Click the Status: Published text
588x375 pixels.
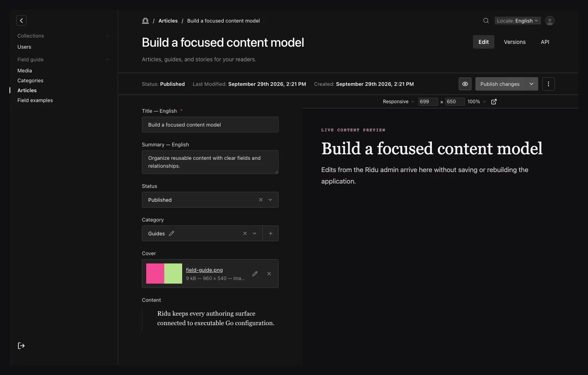(x=163, y=84)
